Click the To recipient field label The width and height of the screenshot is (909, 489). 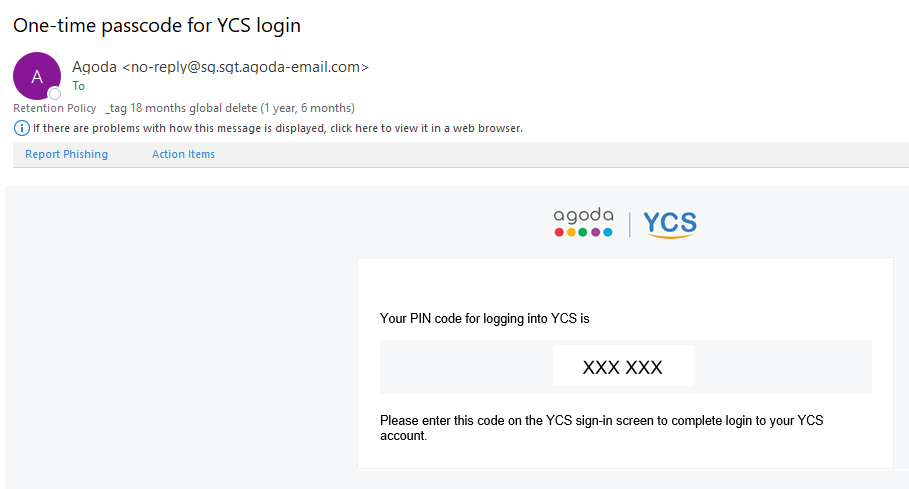[x=78, y=86]
